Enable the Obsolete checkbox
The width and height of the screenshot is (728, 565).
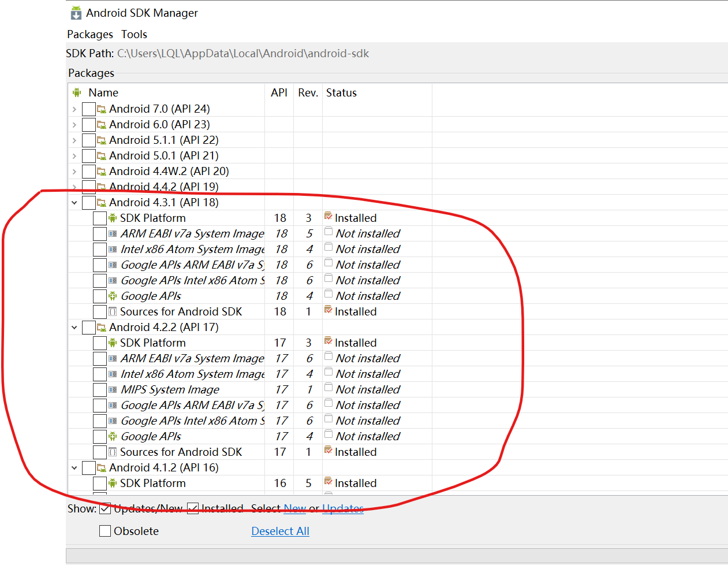(x=105, y=531)
